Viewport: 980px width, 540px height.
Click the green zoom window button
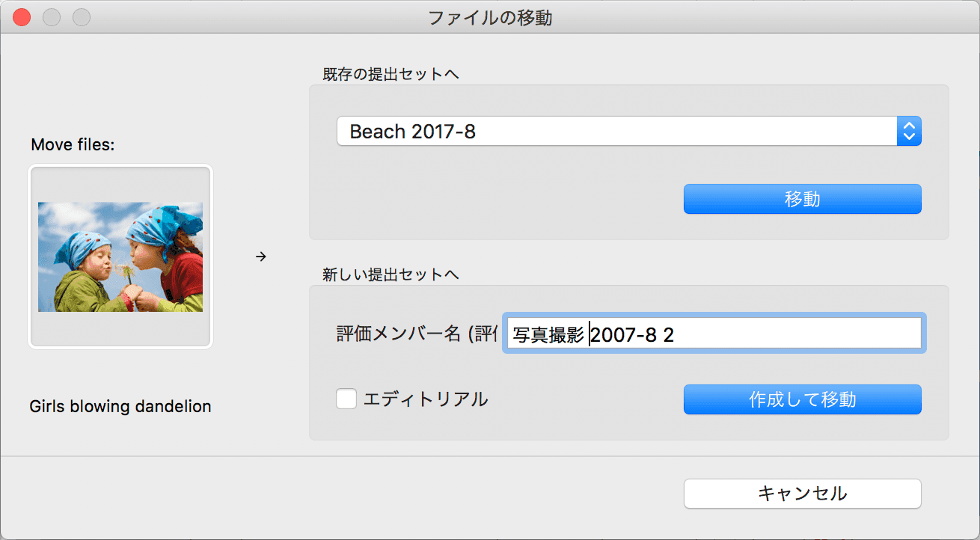81,17
